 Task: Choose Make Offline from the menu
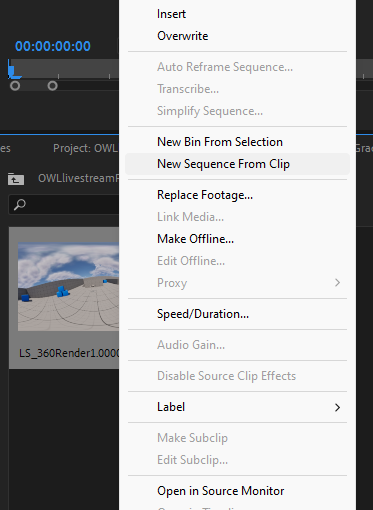tap(195, 239)
